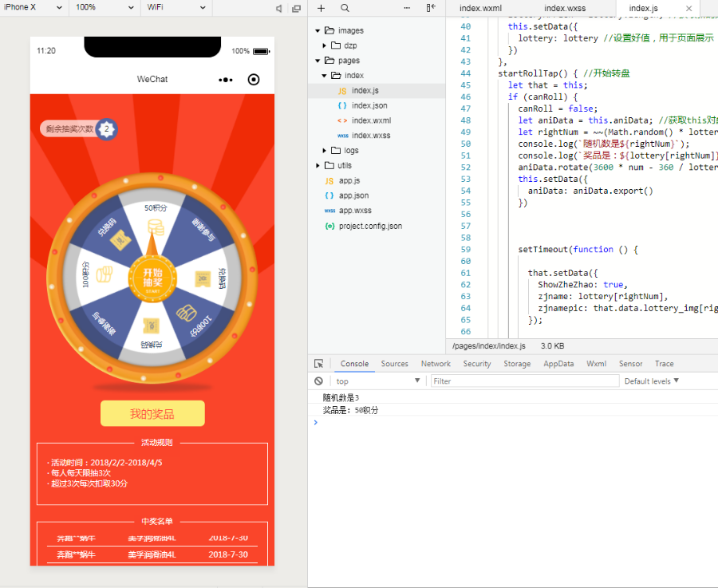Click the WeChat capsule menu dots
The width and height of the screenshot is (718, 588).
point(226,80)
